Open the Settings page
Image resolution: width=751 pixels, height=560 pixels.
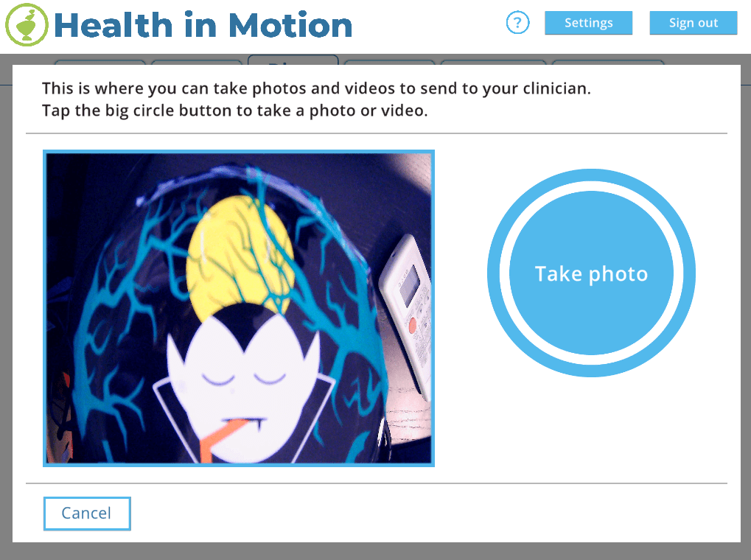click(x=588, y=23)
